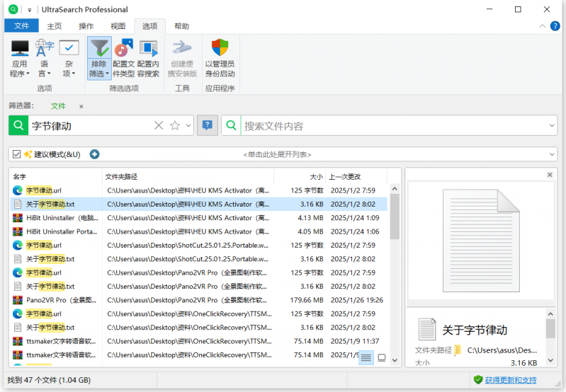Click the preview details scrollbar thumb

click(x=550, y=328)
